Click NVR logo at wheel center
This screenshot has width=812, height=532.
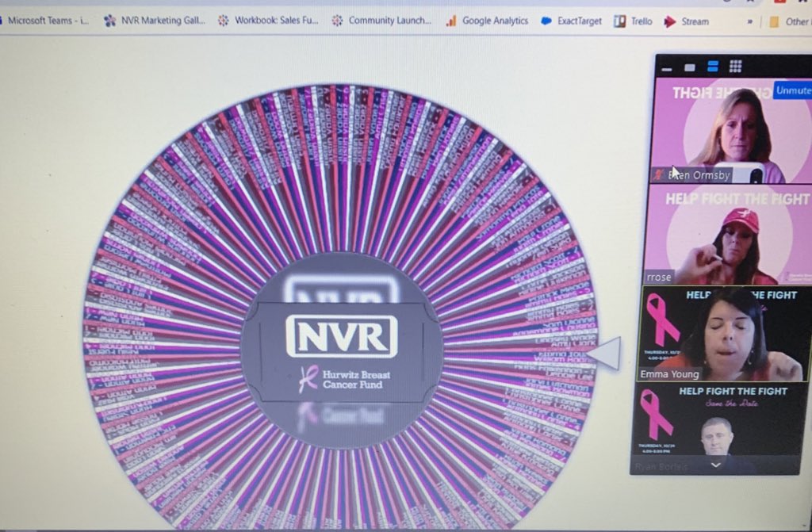(x=342, y=336)
